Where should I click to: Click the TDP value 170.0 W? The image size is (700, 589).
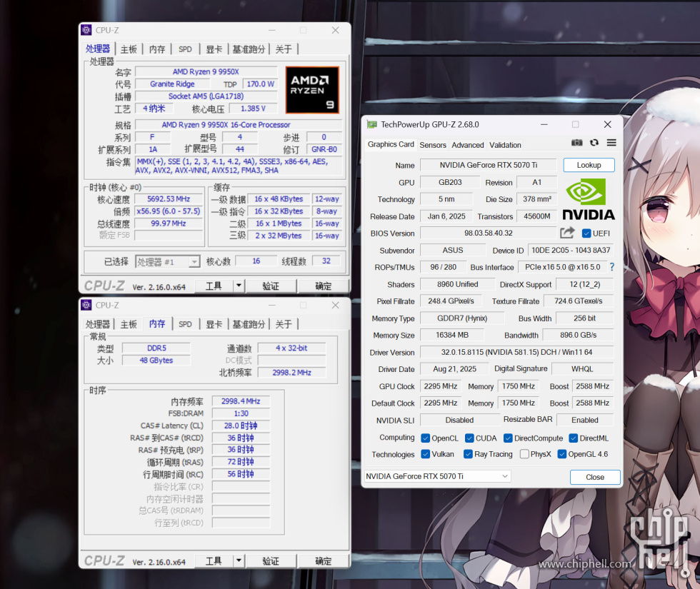click(x=260, y=84)
